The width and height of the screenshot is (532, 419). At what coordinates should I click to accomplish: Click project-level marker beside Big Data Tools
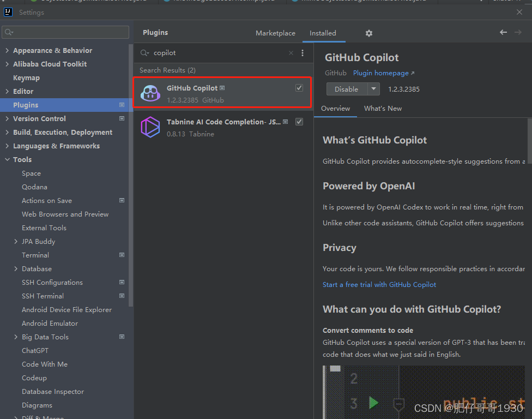[122, 337]
